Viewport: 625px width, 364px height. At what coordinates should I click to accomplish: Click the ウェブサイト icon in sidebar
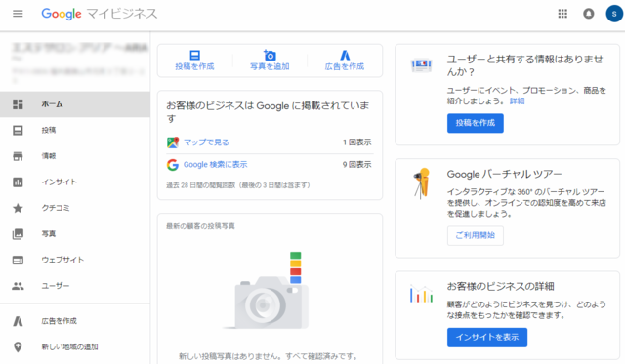[18, 260]
